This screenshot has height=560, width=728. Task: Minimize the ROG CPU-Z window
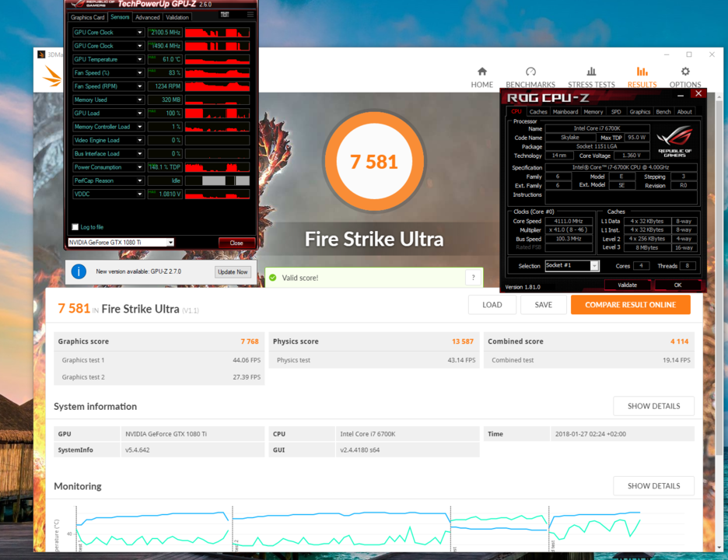pos(681,94)
